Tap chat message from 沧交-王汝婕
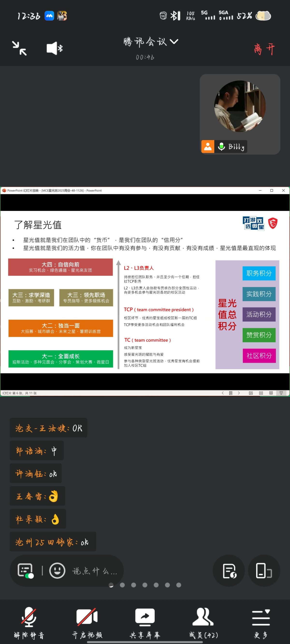 point(49,428)
